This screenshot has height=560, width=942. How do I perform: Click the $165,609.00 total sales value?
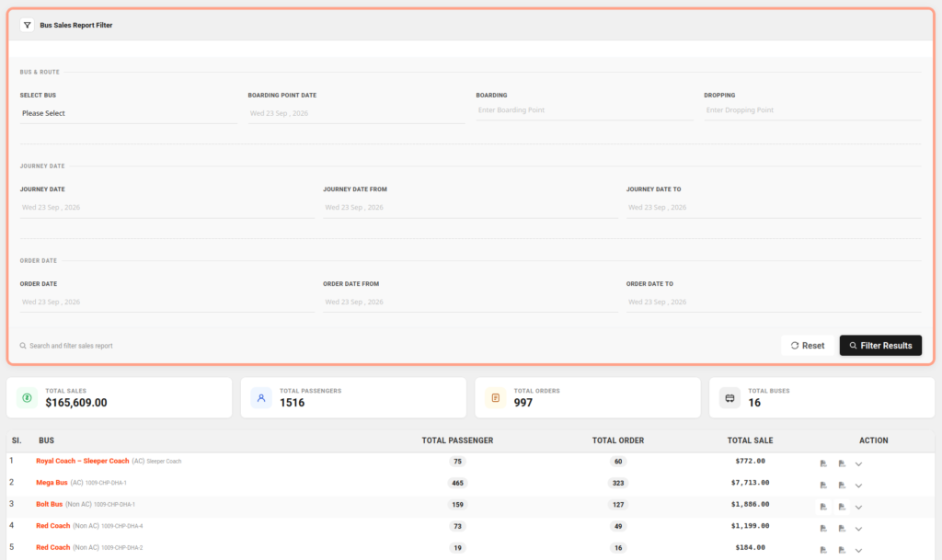pos(76,403)
